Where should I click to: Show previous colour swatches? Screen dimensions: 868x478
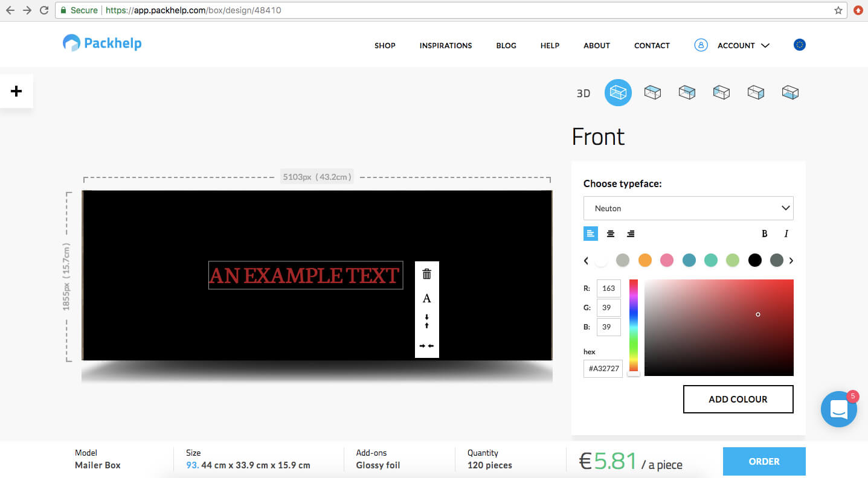tap(586, 261)
